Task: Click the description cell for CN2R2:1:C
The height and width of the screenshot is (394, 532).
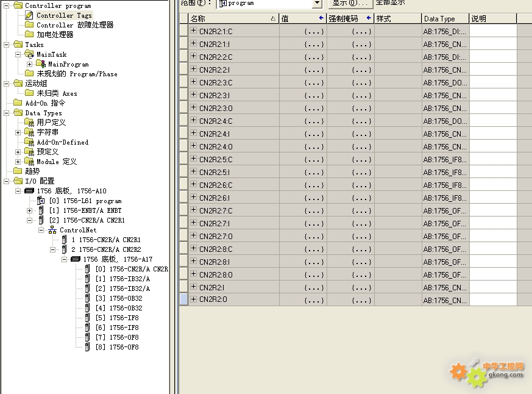Action: tap(493, 31)
